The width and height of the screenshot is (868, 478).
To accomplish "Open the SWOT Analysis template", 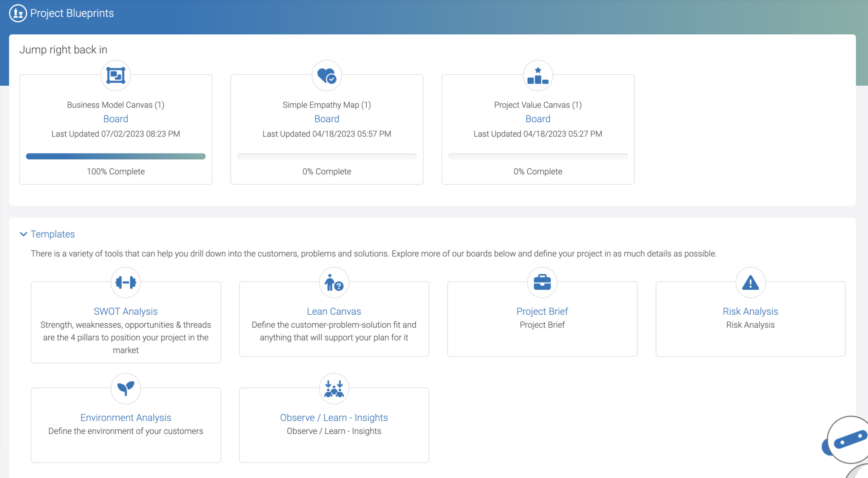I will pos(125,311).
